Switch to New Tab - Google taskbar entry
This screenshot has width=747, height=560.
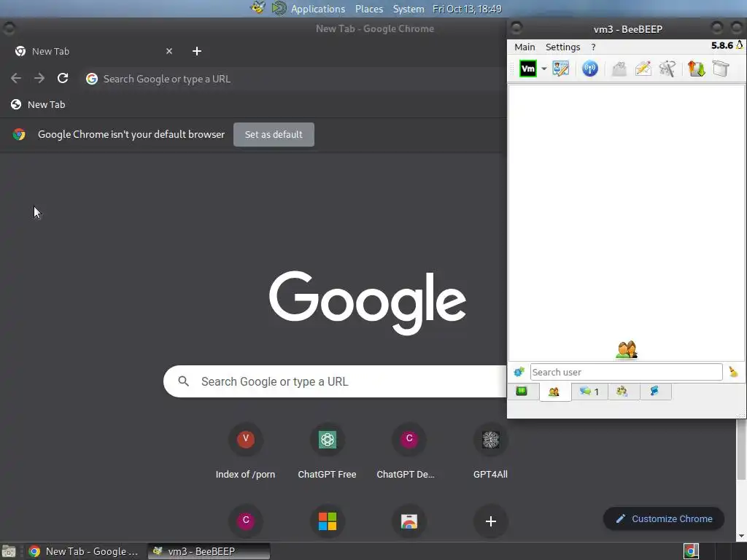83,551
